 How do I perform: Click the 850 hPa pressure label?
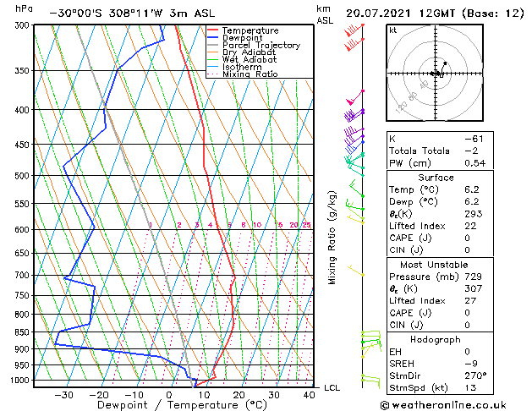pyautogui.click(x=22, y=332)
